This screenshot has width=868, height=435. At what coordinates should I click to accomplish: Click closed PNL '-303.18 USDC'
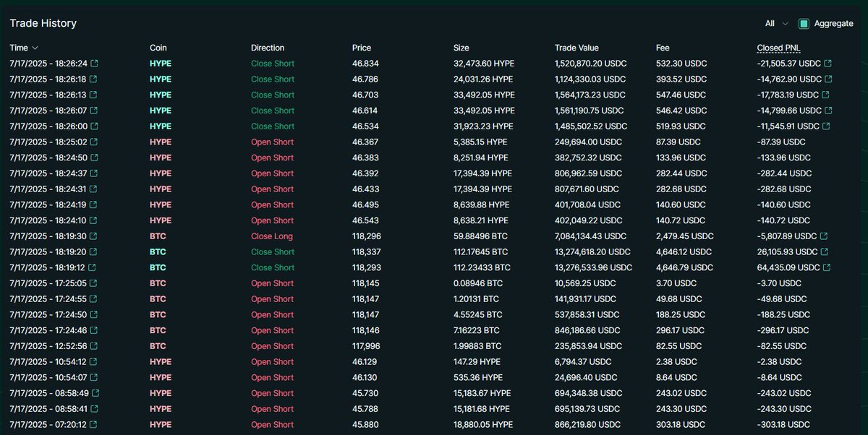point(783,425)
